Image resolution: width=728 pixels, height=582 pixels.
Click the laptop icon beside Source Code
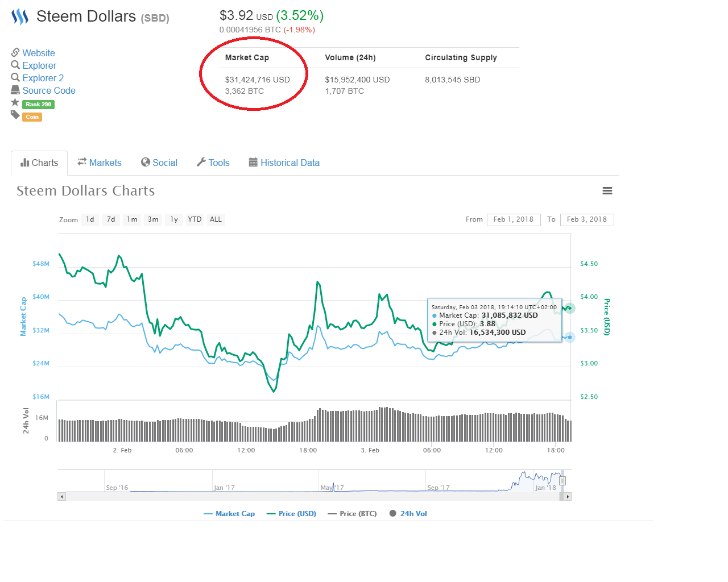click(15, 90)
